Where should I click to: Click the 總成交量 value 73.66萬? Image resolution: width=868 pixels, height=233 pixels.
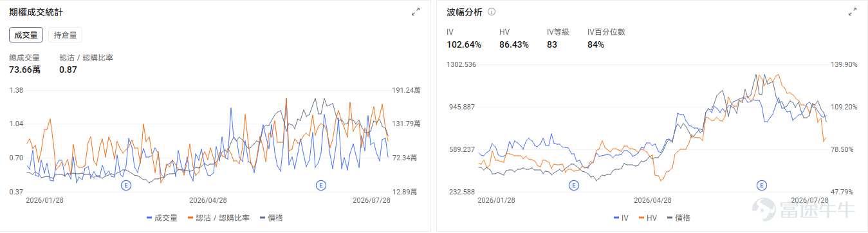click(x=24, y=70)
